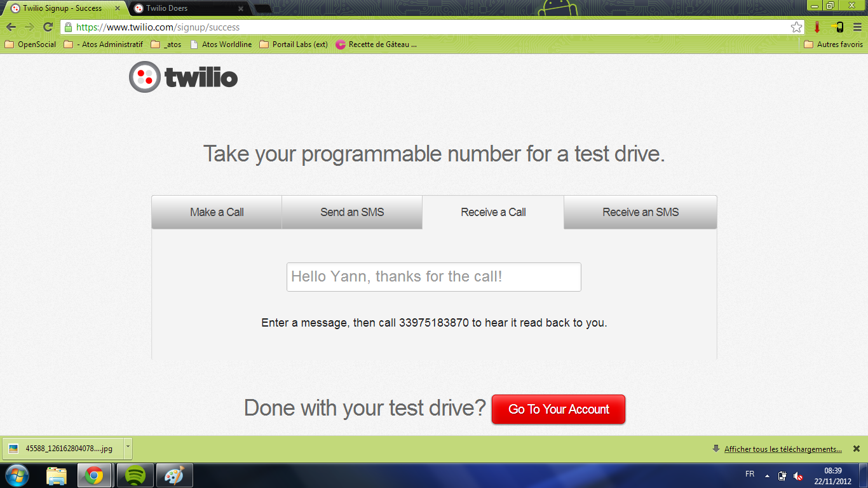Image resolution: width=868 pixels, height=488 pixels.
Task: Click the green padlock in address bar
Action: [68, 27]
